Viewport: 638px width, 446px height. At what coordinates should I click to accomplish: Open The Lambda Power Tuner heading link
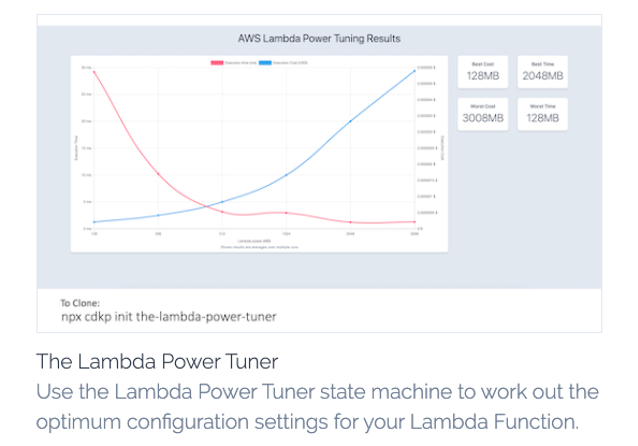click(157, 361)
